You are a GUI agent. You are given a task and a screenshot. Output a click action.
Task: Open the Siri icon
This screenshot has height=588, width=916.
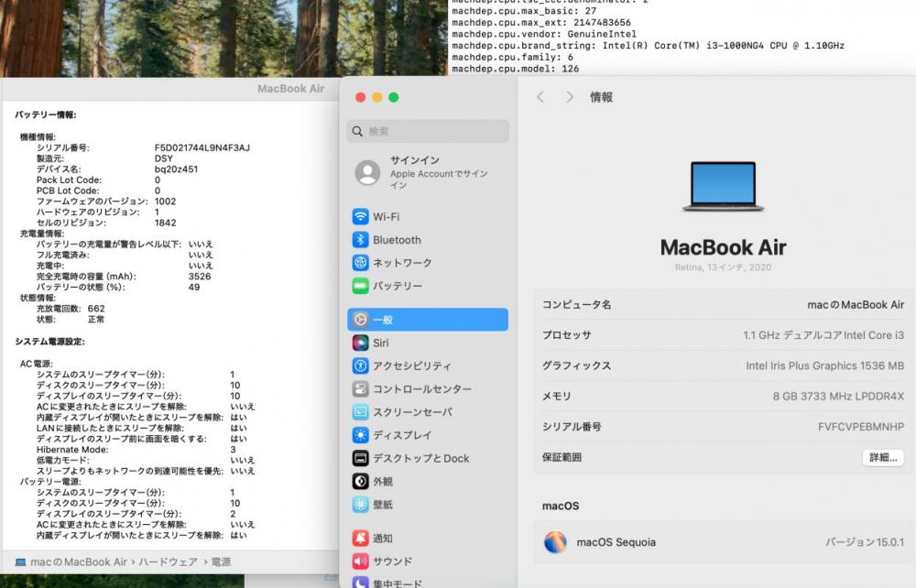point(360,343)
